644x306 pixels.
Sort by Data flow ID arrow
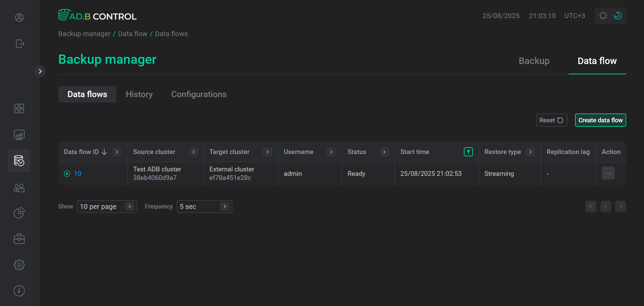tap(104, 152)
